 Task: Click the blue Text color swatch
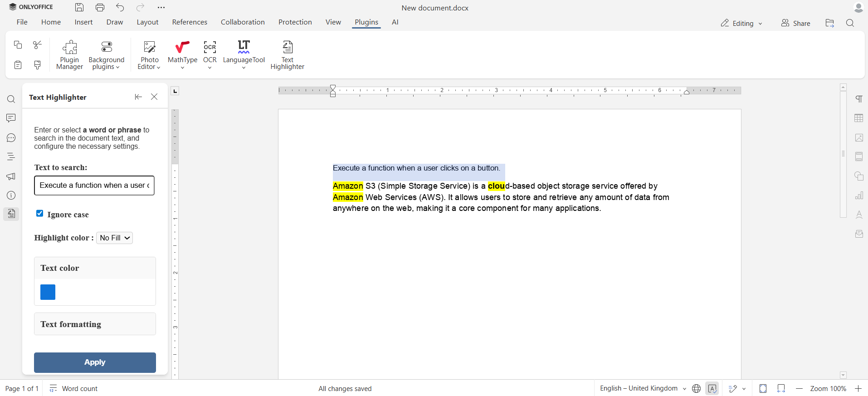[x=48, y=292]
